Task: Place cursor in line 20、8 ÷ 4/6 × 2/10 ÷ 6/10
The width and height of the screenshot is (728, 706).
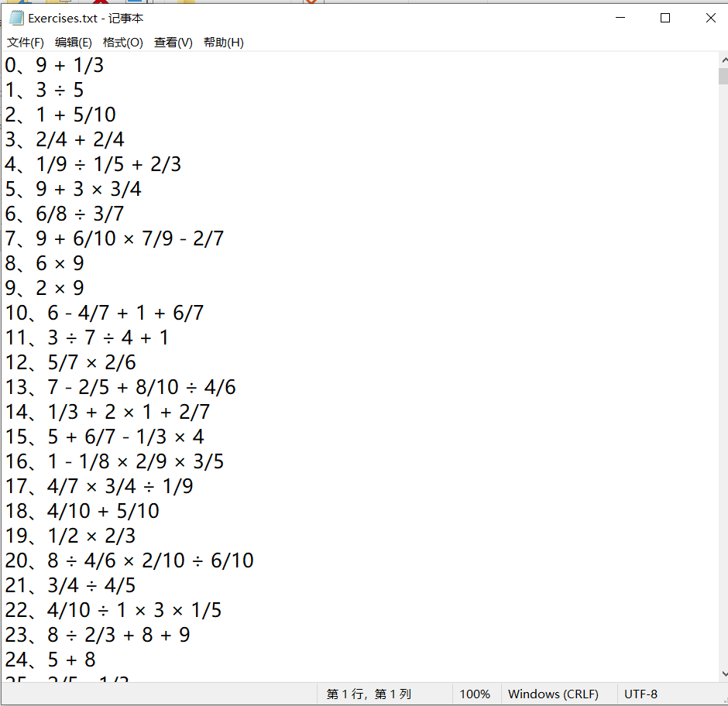Action: [x=129, y=560]
